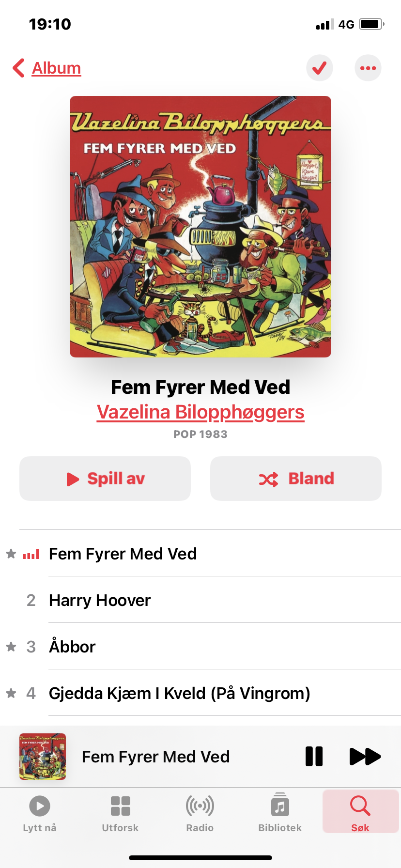Screen dimensions: 401x868
Task: Tap the red now-playing equalizer bars icon
Action: [31, 554]
